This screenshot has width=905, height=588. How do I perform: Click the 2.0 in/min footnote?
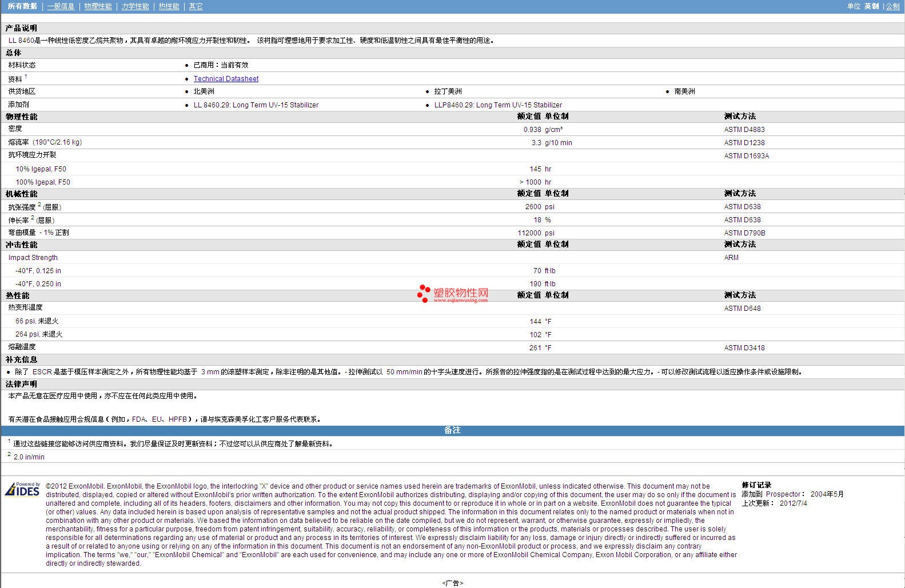pos(29,457)
